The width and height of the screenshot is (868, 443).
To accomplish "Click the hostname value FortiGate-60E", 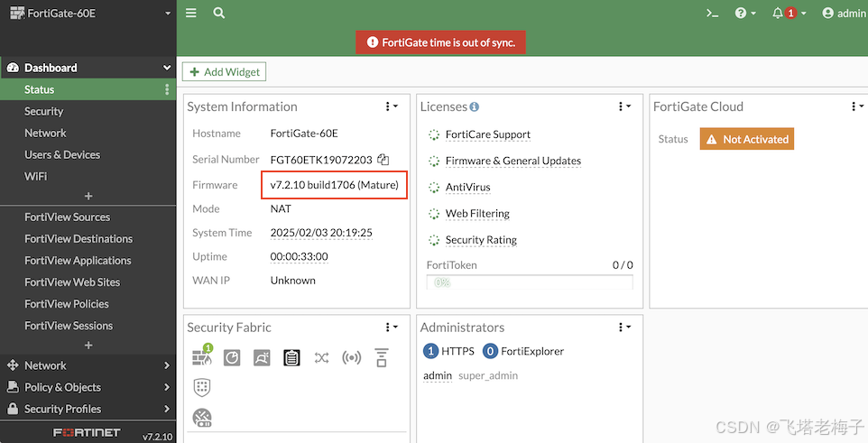I will [x=304, y=134].
